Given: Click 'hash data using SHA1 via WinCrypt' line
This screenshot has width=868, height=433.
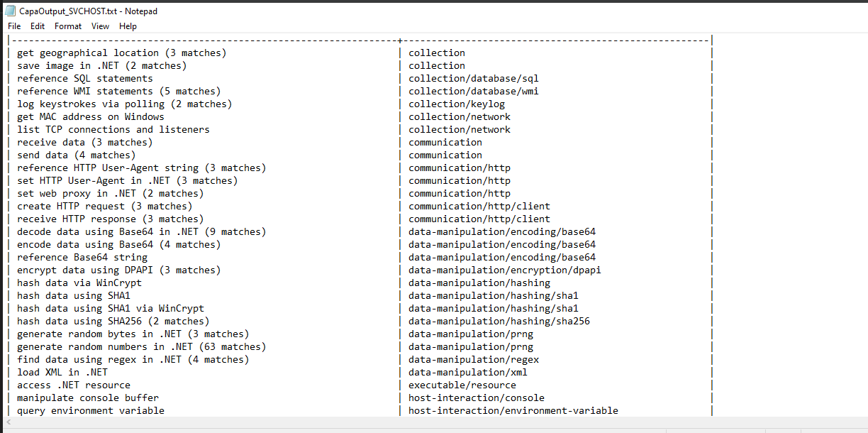Looking at the screenshot, I should click(111, 308).
